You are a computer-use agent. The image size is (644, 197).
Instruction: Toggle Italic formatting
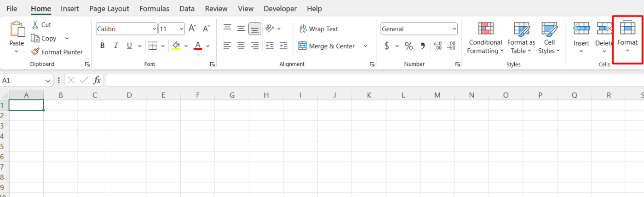116,46
